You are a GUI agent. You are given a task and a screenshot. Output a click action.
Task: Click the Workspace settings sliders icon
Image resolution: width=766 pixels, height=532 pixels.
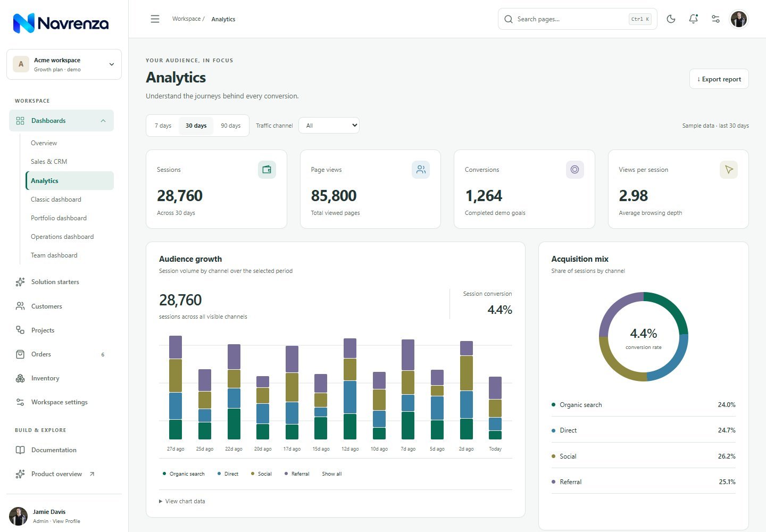click(20, 402)
